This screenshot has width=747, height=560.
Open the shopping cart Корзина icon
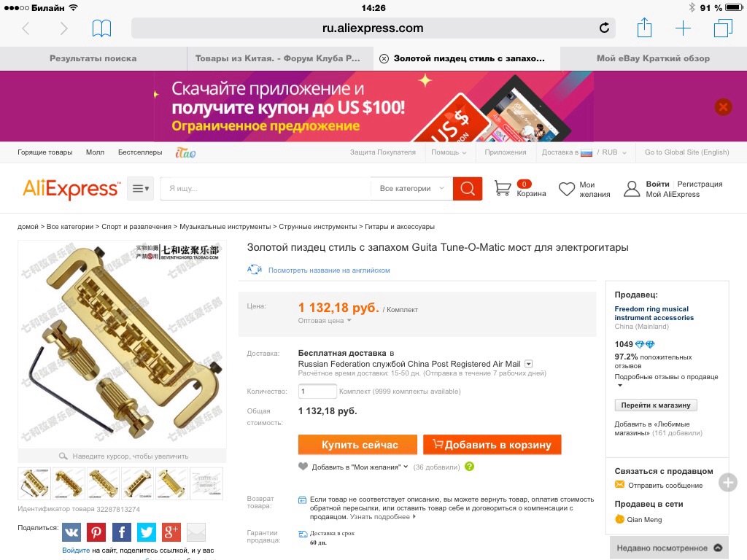(503, 189)
